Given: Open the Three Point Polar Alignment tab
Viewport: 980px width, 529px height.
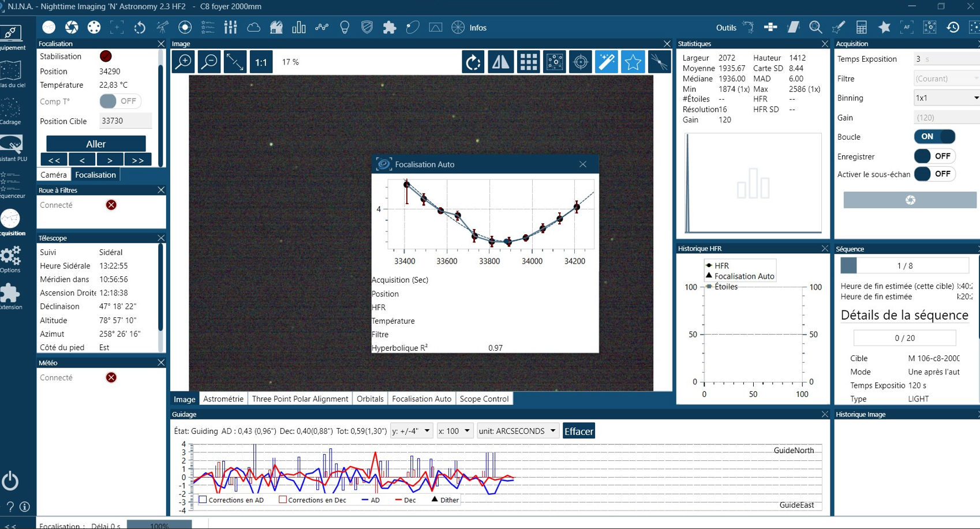Looking at the screenshot, I should click(300, 399).
